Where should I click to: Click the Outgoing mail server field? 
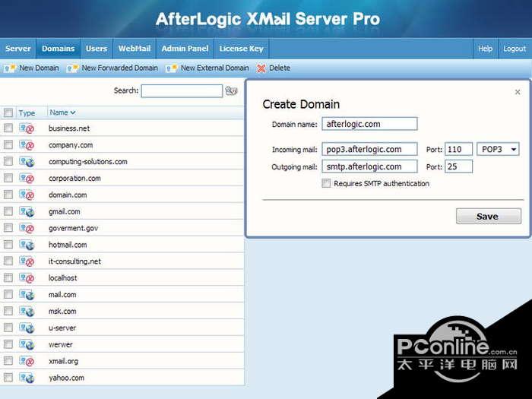369,166
